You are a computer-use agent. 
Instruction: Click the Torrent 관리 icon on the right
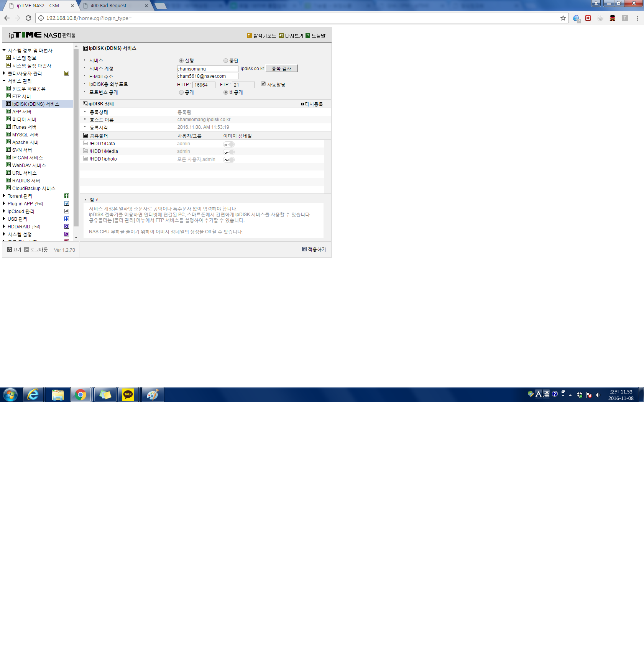point(67,196)
